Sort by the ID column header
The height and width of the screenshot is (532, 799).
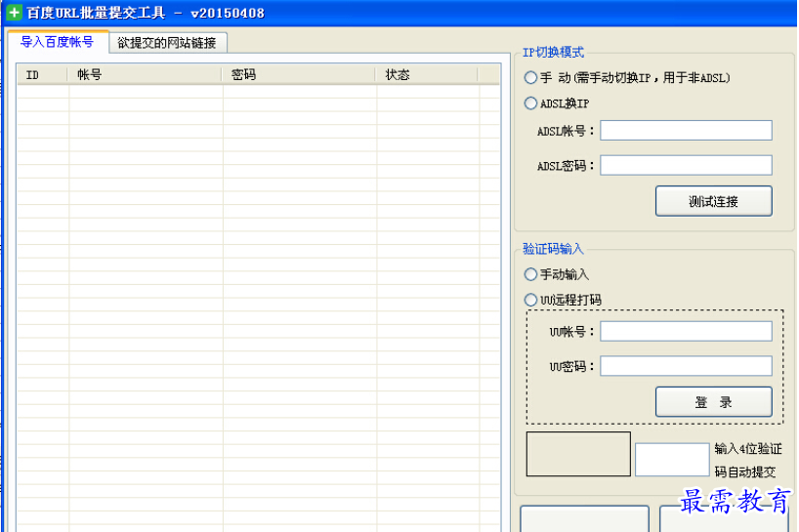(42, 75)
